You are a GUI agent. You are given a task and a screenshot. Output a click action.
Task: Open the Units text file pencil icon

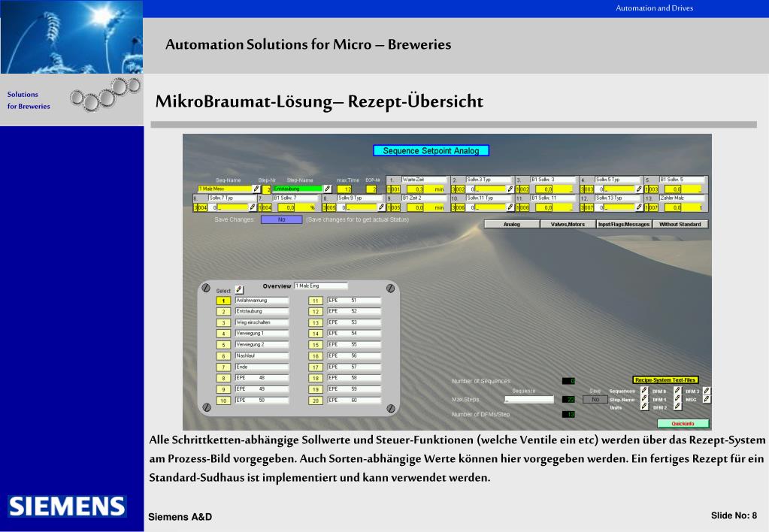click(644, 407)
